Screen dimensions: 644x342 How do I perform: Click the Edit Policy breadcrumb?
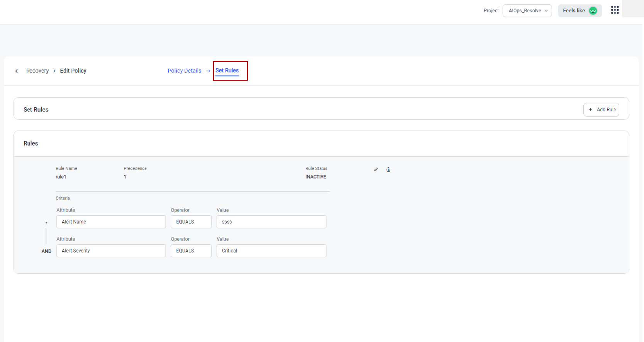point(73,71)
